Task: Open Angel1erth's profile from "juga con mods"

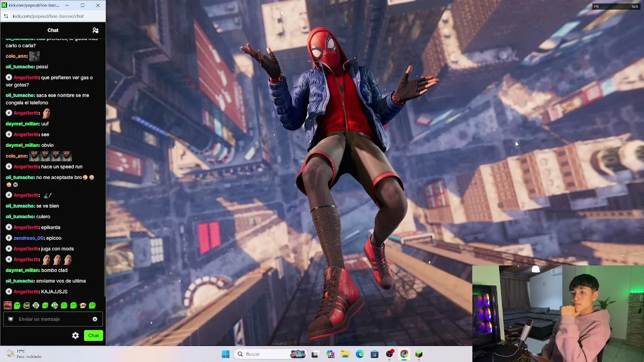Action: click(x=26, y=249)
